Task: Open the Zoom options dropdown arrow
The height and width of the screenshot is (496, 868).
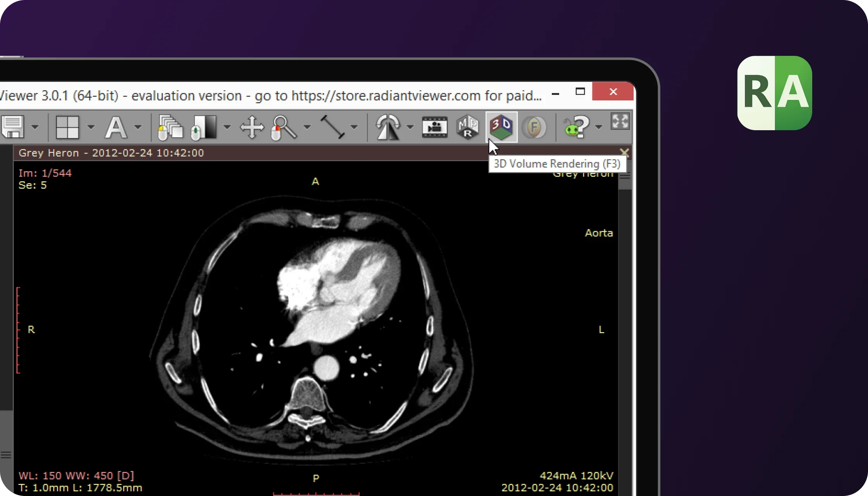Action: 307,127
